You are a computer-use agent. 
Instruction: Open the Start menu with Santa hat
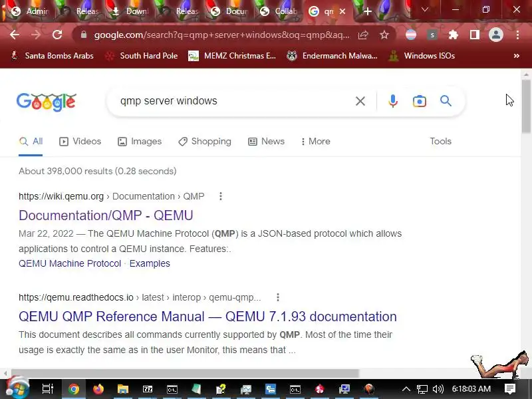coord(17,388)
